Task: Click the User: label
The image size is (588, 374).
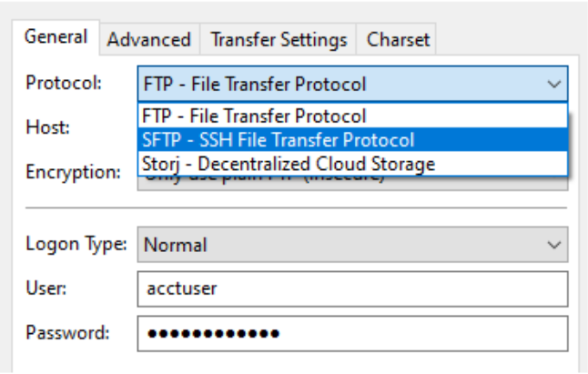Action: [46, 288]
